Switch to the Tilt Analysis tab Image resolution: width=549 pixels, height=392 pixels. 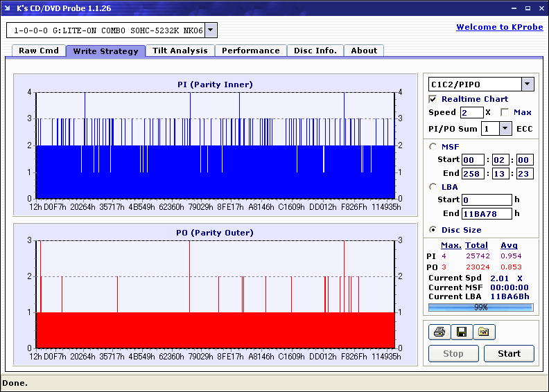[x=180, y=51]
